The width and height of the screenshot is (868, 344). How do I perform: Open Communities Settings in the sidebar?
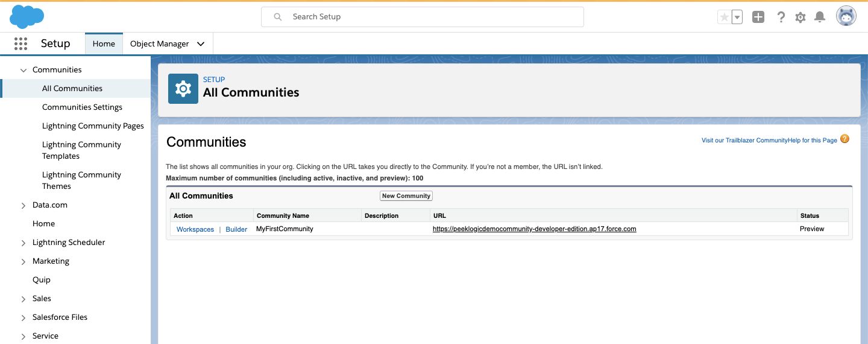coord(82,107)
